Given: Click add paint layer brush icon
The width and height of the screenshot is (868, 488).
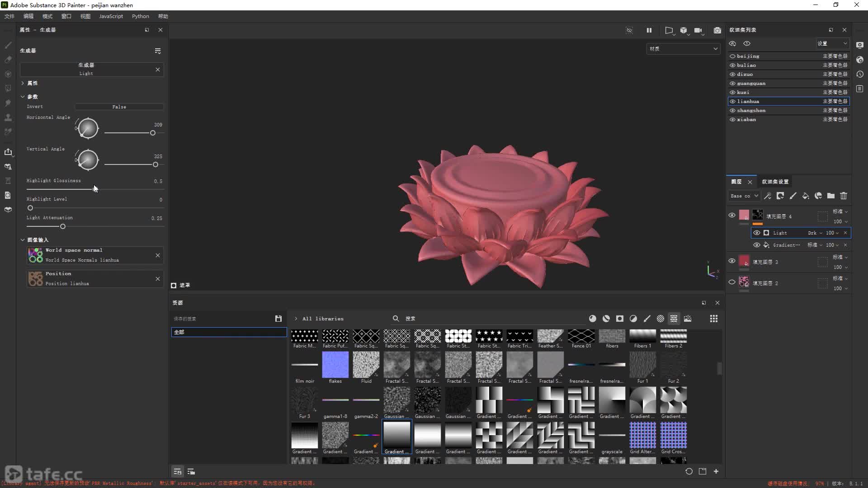Looking at the screenshot, I should pos(793,196).
